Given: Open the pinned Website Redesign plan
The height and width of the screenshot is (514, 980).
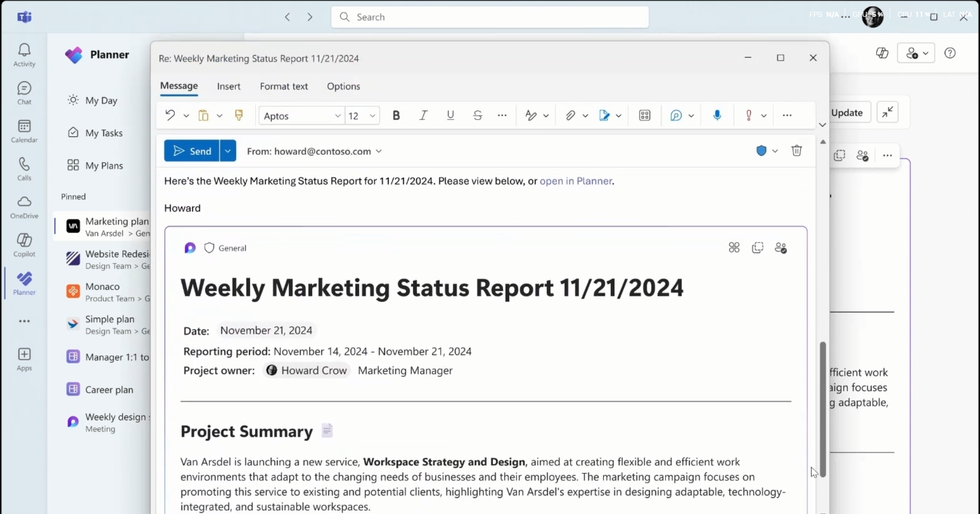Looking at the screenshot, I should point(103,259).
